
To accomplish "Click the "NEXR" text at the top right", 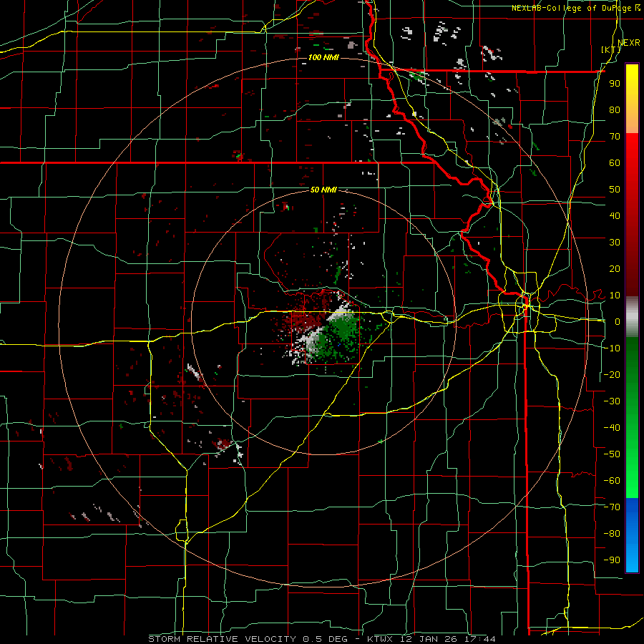I will coord(629,42).
